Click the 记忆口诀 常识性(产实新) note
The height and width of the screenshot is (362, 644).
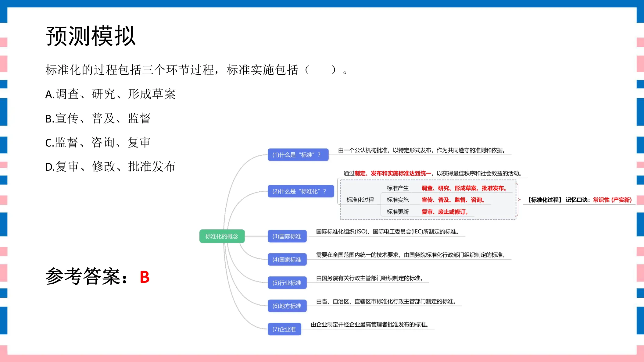[580, 200]
